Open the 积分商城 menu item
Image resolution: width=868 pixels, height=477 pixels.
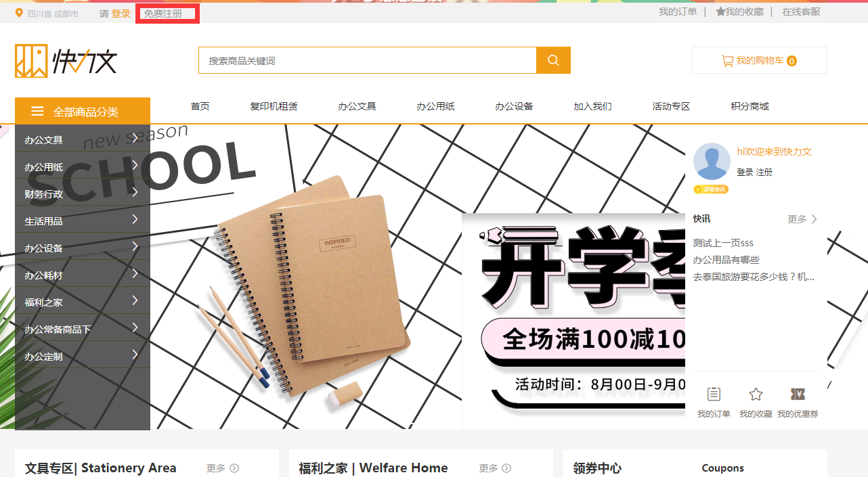coord(750,106)
